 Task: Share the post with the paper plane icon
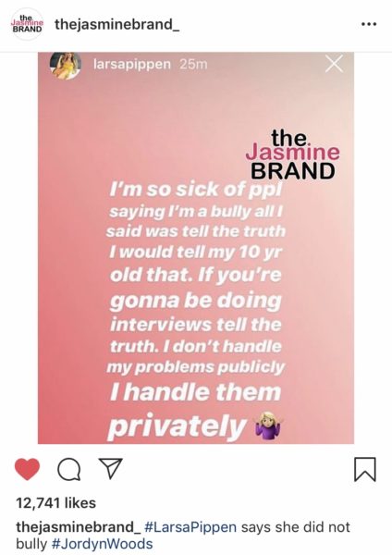click(x=110, y=468)
